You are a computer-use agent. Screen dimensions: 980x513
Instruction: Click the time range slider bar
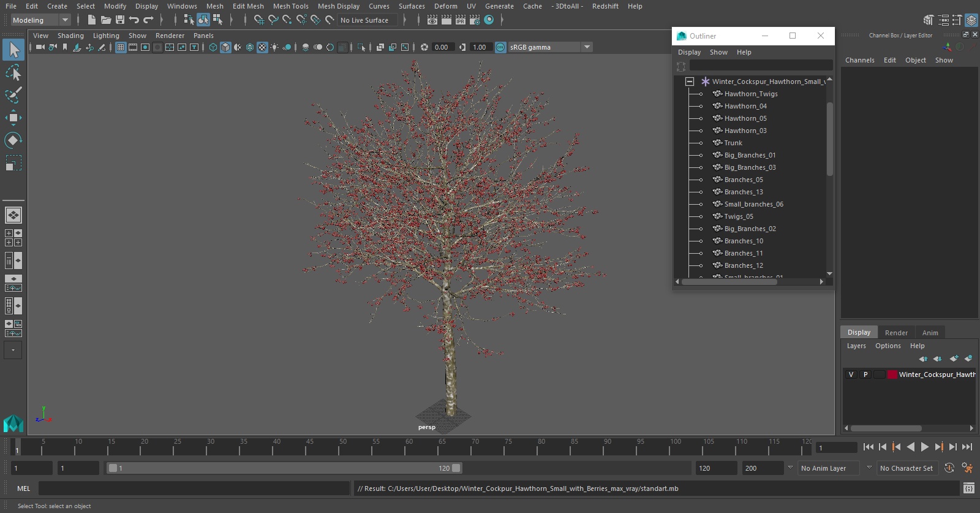[x=284, y=468]
